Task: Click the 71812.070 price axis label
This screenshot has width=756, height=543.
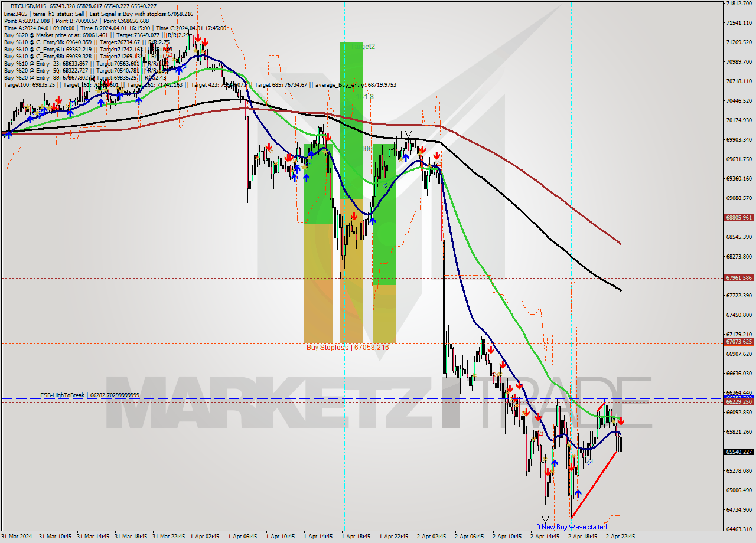Action: click(x=739, y=4)
